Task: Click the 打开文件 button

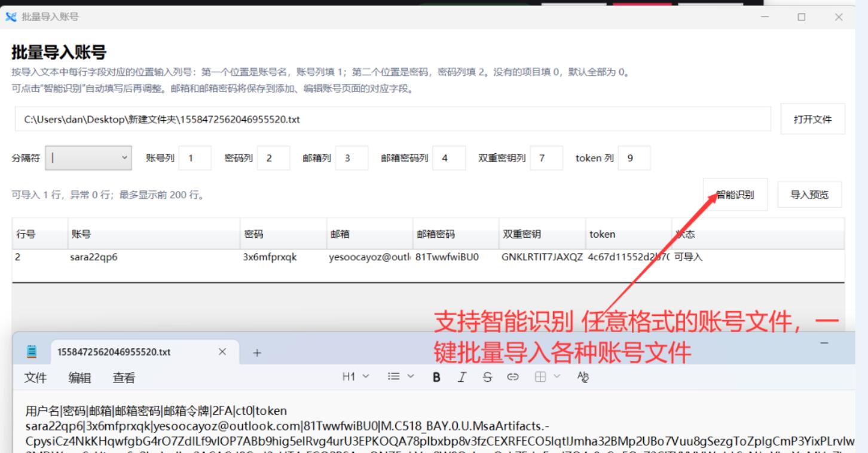Action: pyautogui.click(x=812, y=119)
